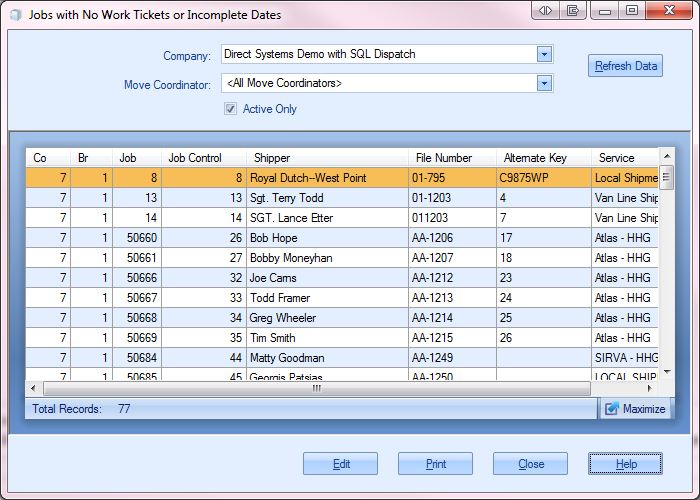The width and height of the screenshot is (700, 500).
Task: Click the vertical scrollbar up arrow
Action: (667, 157)
